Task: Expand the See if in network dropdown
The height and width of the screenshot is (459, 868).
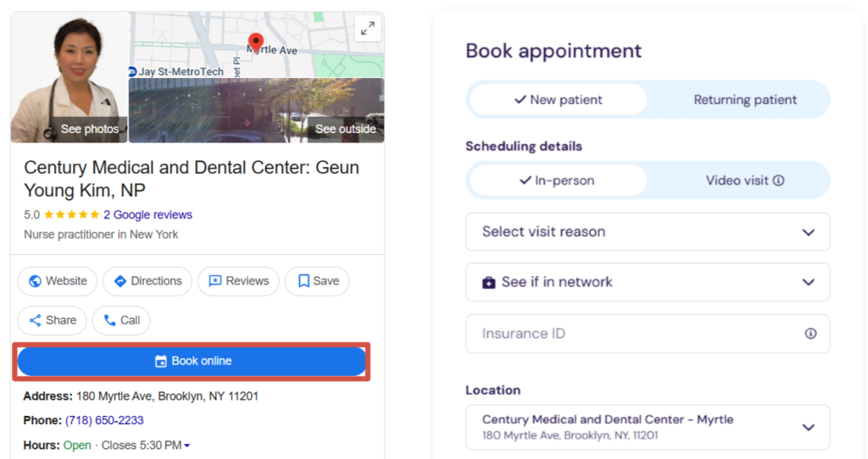Action: click(648, 282)
